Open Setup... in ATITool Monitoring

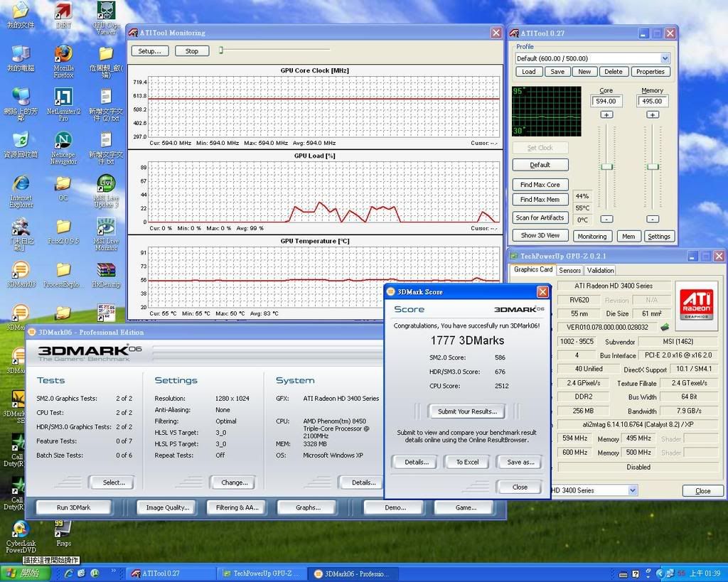point(149,51)
